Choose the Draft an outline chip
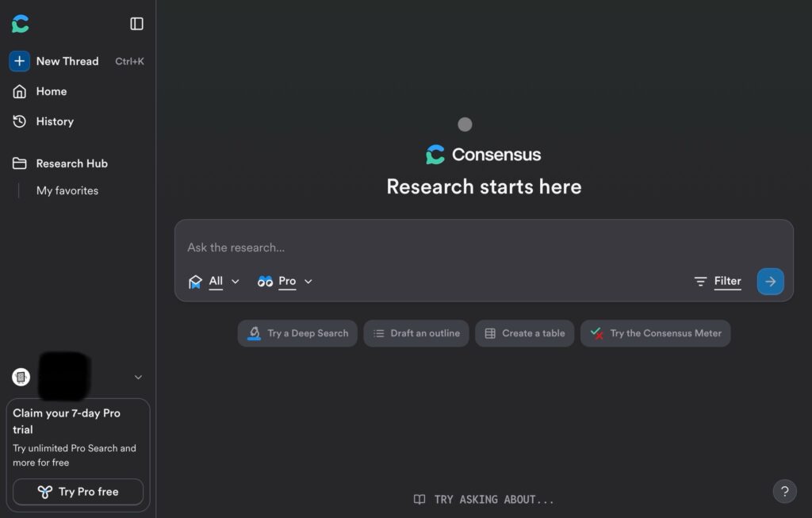The width and height of the screenshot is (812, 518). 416,333
